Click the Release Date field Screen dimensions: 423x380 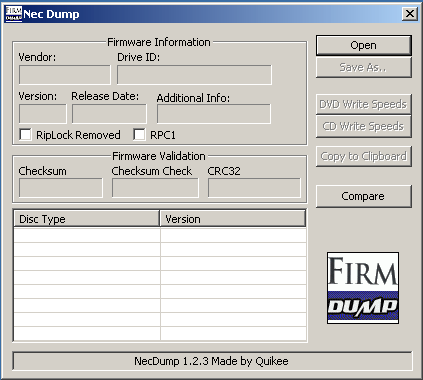[109, 114]
